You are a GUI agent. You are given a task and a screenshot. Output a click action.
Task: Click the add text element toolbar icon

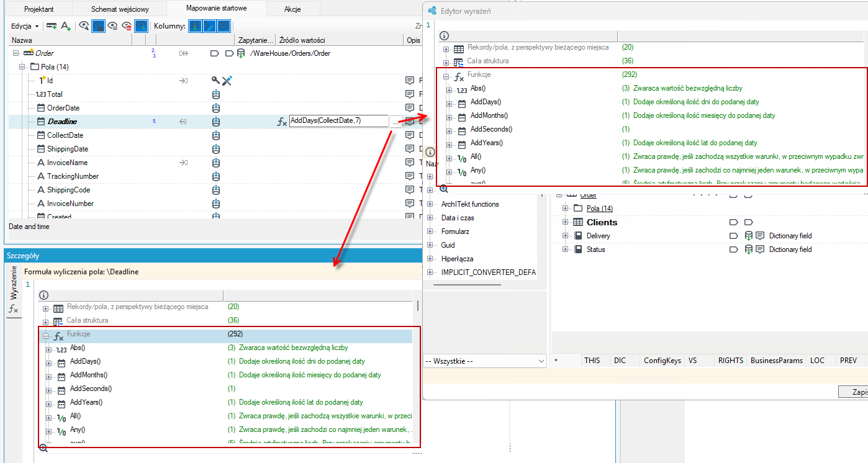(x=66, y=26)
